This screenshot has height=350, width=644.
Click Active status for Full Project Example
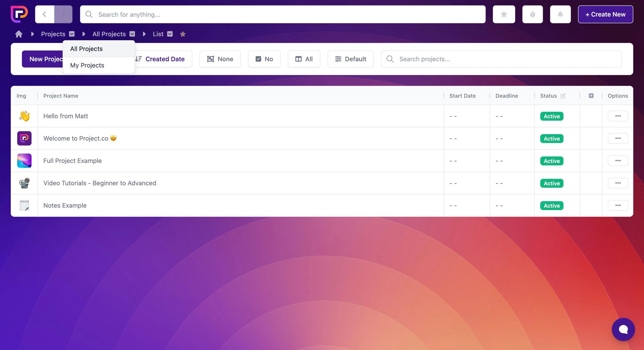tap(552, 161)
